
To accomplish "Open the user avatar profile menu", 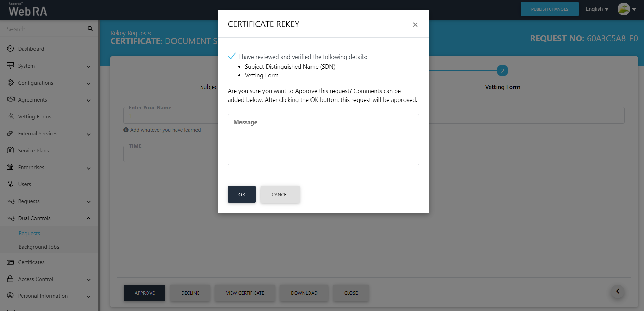I will pos(624,9).
